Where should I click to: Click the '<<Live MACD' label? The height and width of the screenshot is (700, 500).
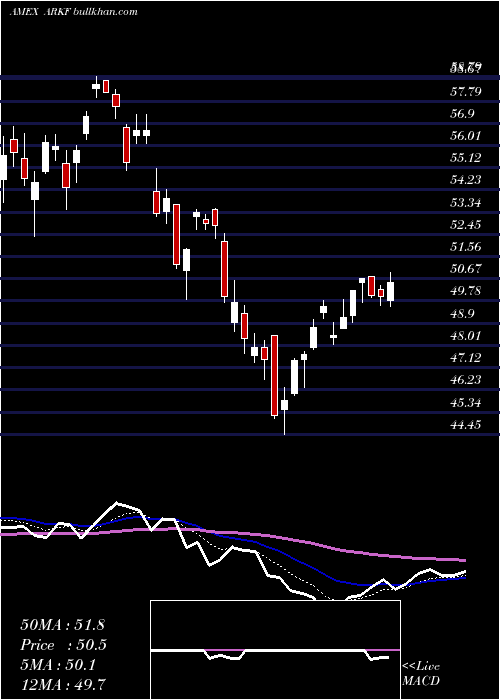click(x=421, y=673)
